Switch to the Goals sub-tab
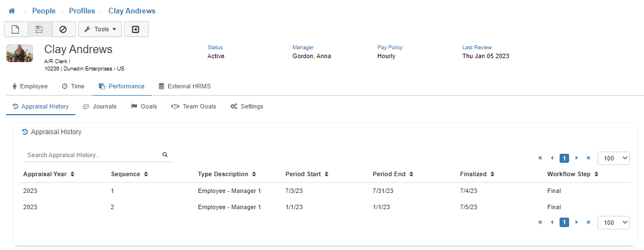The height and width of the screenshot is (250, 644). click(x=144, y=106)
